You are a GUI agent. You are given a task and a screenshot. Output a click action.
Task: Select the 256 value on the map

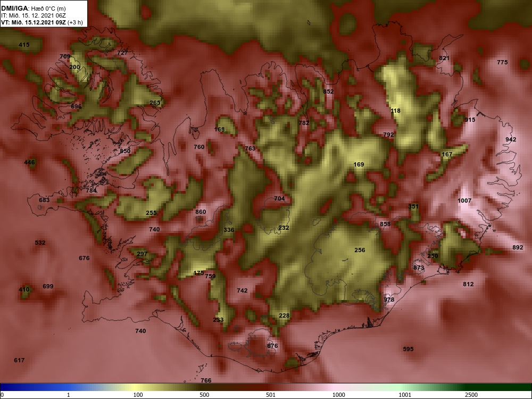tap(360, 251)
